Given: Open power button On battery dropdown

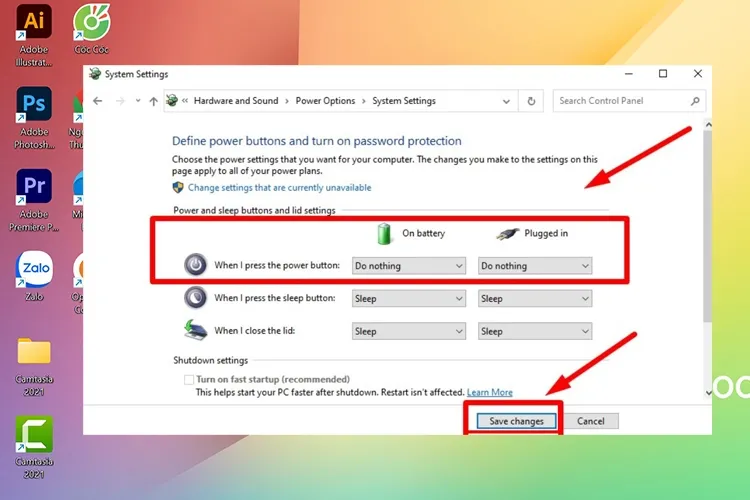Looking at the screenshot, I should tap(409, 266).
